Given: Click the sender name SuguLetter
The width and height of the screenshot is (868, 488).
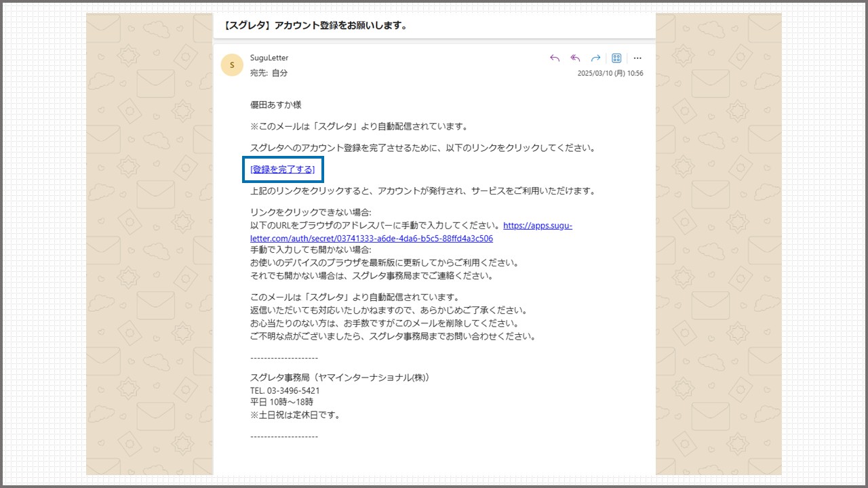Looking at the screenshot, I should coord(269,58).
